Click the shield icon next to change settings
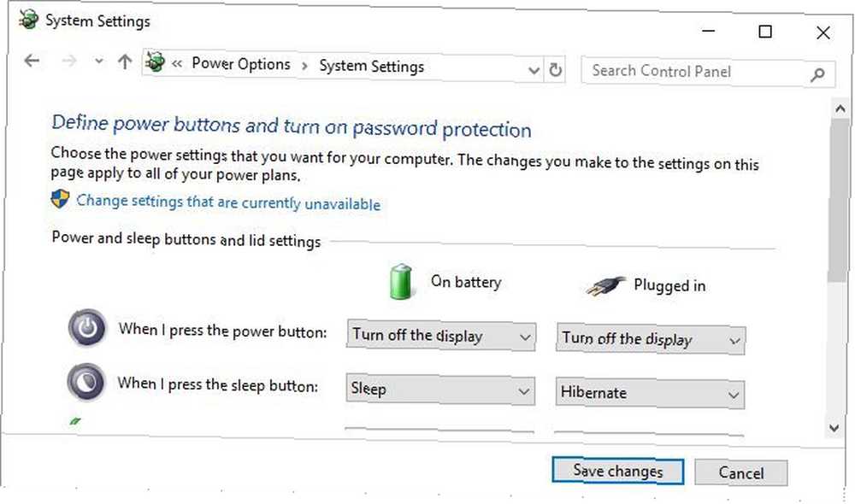Image resolution: width=855 pixels, height=504 pixels. pos(60,199)
